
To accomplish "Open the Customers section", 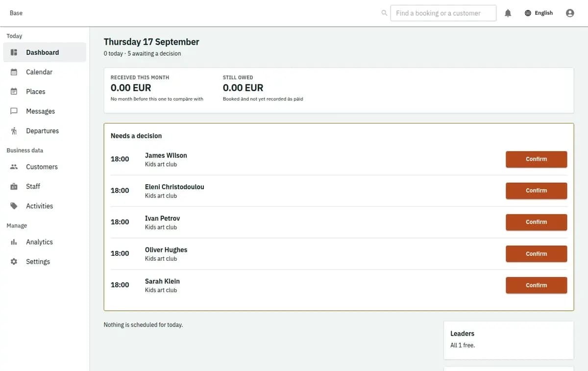I will (45, 167).
